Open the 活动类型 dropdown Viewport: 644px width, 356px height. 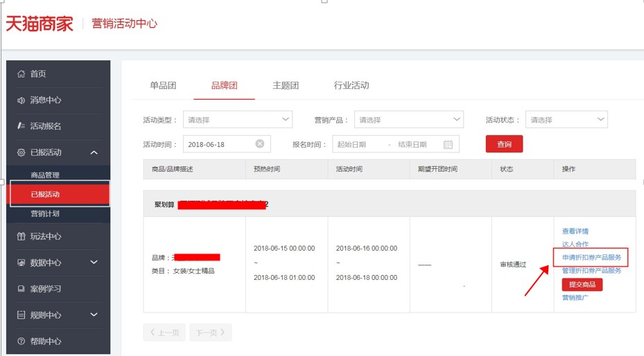(237, 120)
